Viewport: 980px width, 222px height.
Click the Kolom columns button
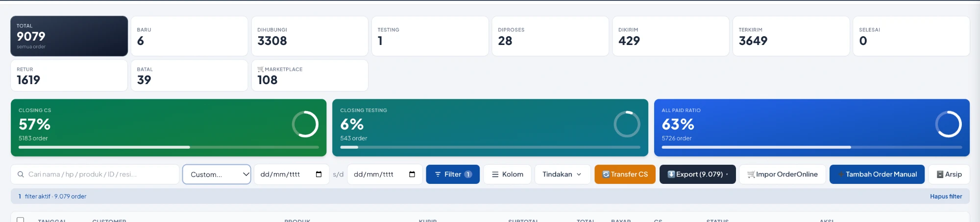coord(507,175)
